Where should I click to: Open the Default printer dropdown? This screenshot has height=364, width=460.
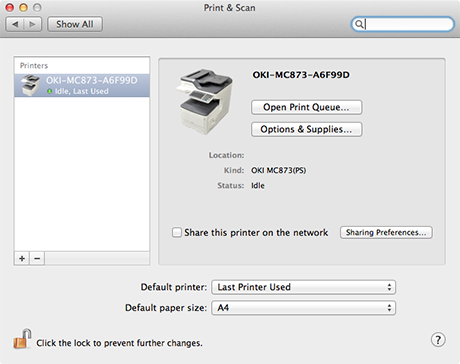[303, 287]
